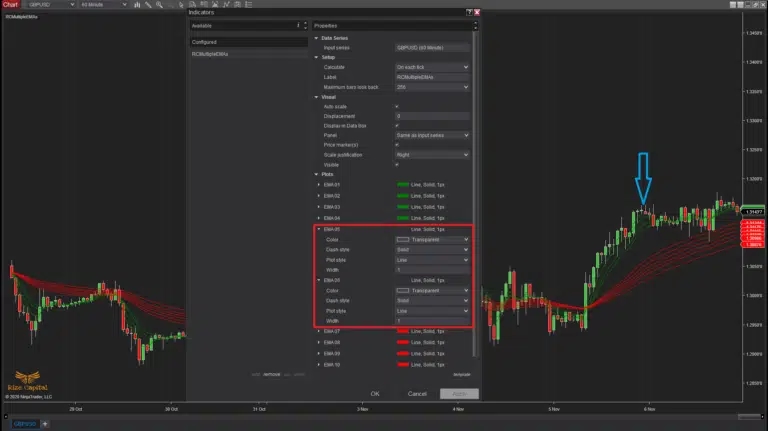Click the info icon in Available panel header

click(298, 25)
